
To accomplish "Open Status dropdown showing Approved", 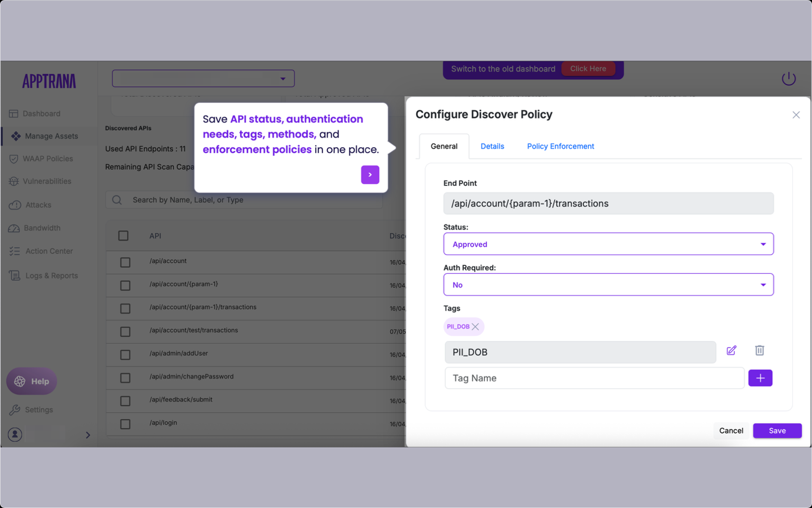I will (608, 244).
